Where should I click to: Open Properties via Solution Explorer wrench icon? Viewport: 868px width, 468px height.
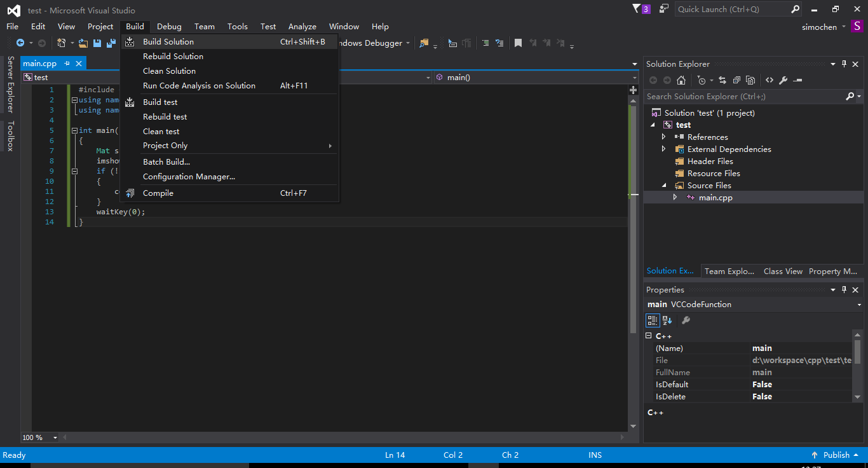click(x=783, y=80)
